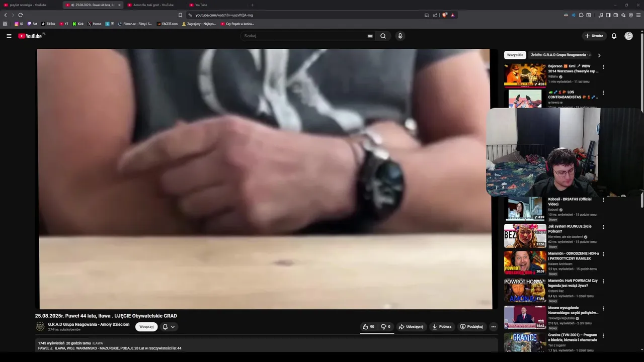
Task: Open Bajorson WBW 2014 video thumbnail
Action: [525, 75]
